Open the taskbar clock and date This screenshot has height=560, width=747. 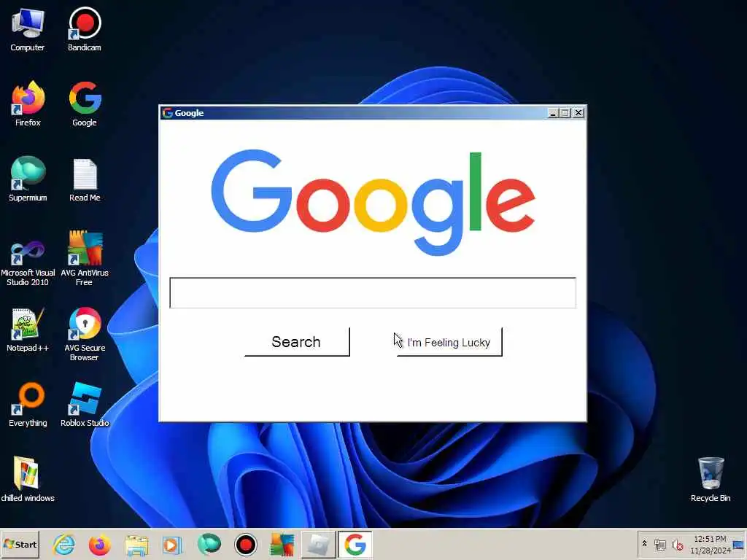click(710, 545)
